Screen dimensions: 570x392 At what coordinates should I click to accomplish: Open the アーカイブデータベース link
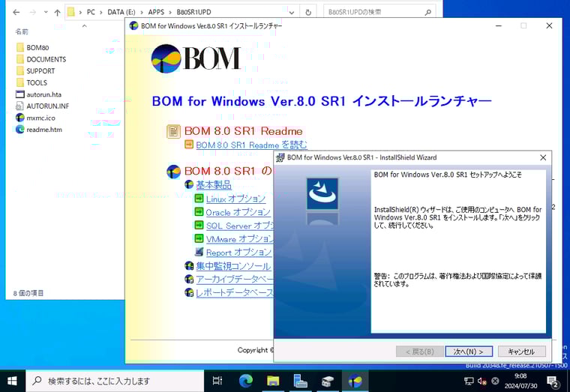(235, 279)
